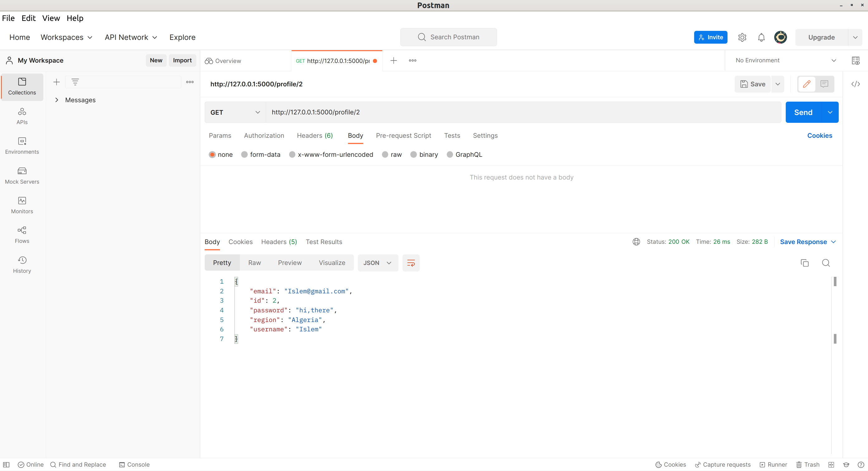Choose the GraphQL body type
The height and width of the screenshot is (471, 868).
coord(450,154)
